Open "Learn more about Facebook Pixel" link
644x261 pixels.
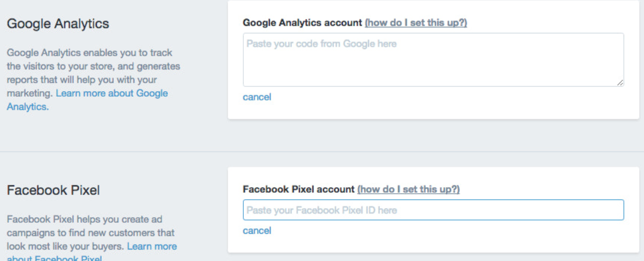coord(151,247)
